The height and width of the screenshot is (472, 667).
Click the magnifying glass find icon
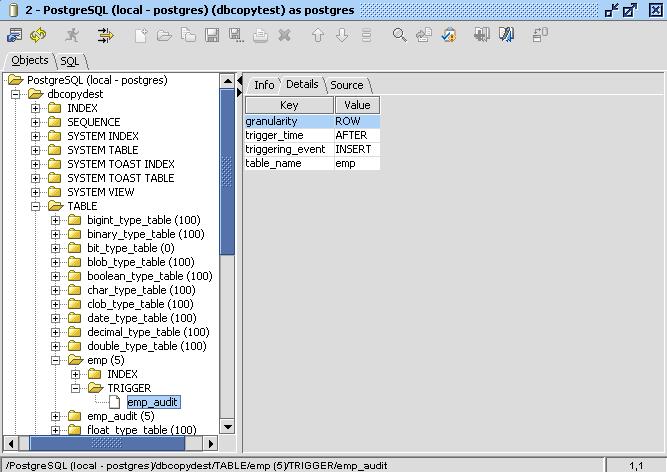pyautogui.click(x=399, y=35)
